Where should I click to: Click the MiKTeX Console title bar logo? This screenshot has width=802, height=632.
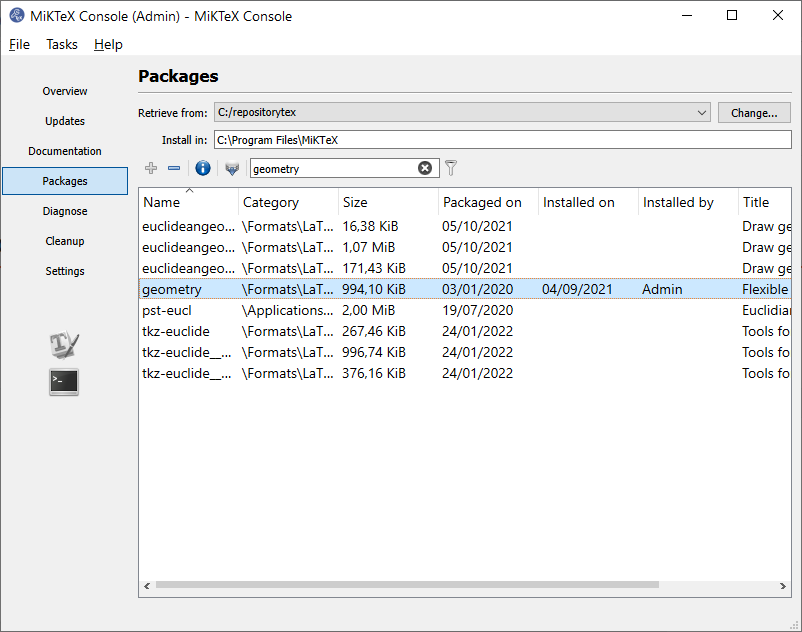pyautogui.click(x=16, y=15)
